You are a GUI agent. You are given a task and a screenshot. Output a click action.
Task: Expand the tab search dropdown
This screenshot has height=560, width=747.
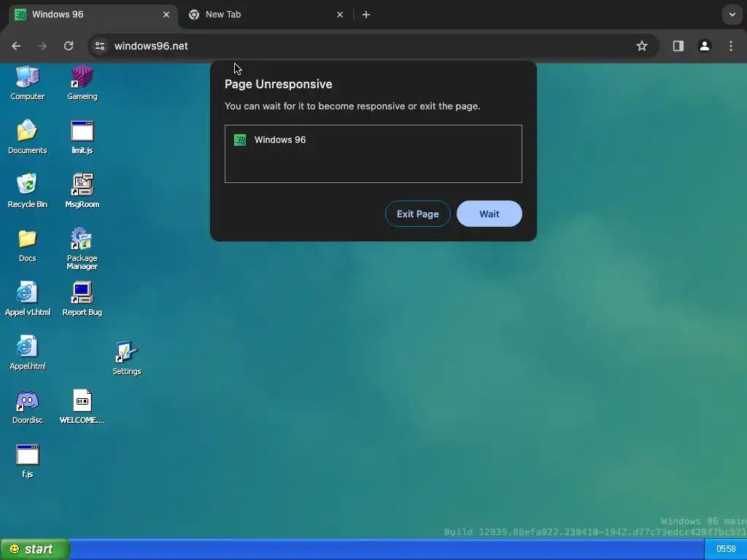coord(732,15)
